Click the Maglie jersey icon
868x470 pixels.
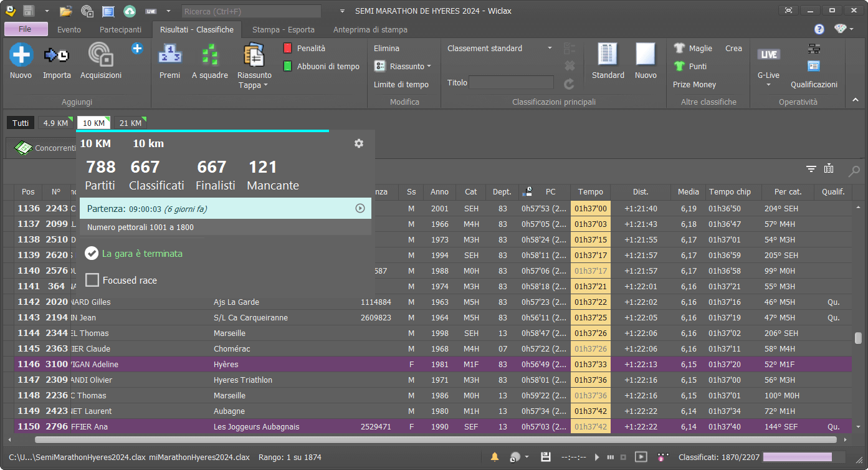679,48
